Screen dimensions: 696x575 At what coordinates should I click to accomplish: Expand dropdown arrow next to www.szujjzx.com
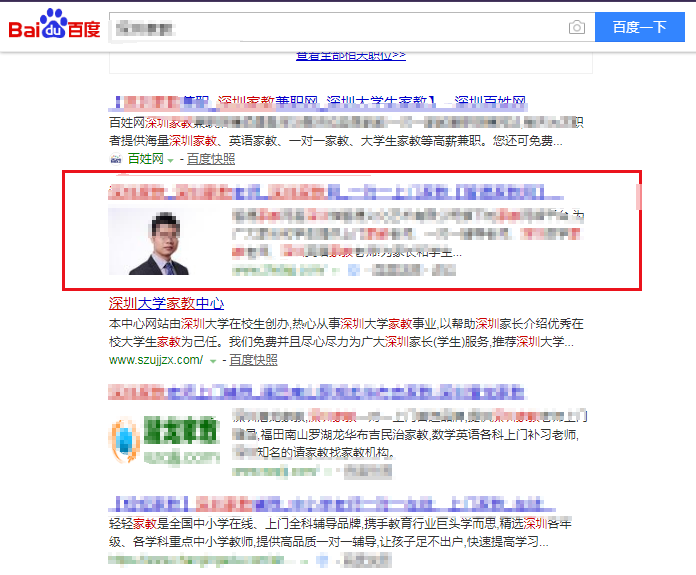coord(213,360)
